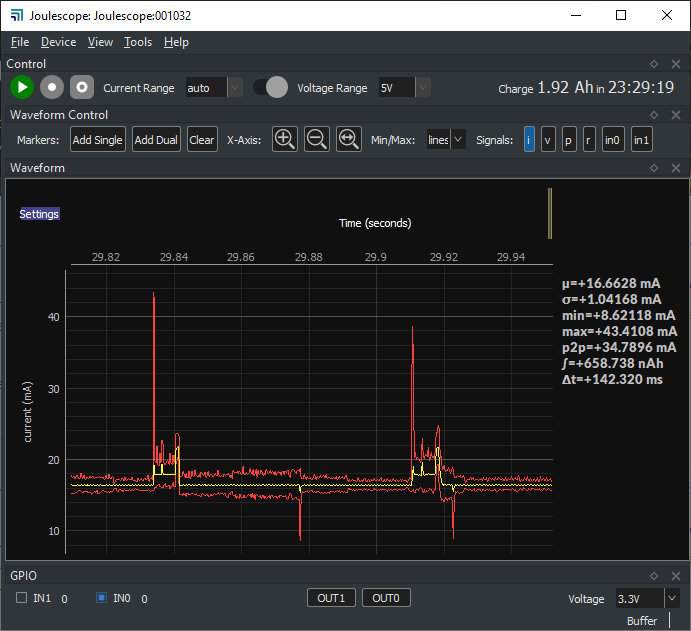The width and height of the screenshot is (691, 631).
Task: Float the Waveform panel
Action: click(x=654, y=168)
